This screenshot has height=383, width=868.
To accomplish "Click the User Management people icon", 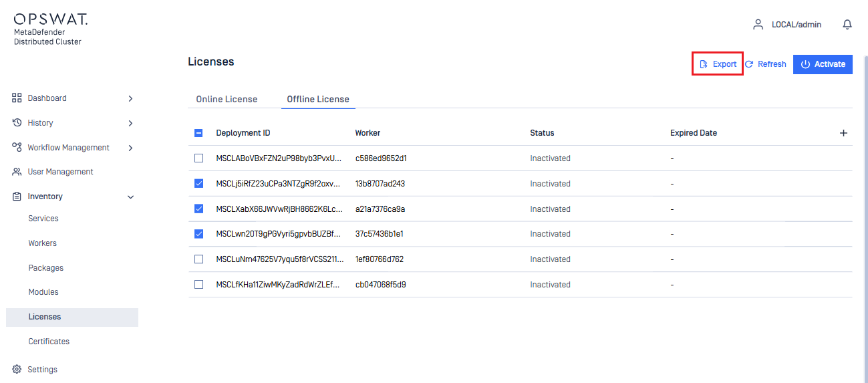I will (17, 172).
